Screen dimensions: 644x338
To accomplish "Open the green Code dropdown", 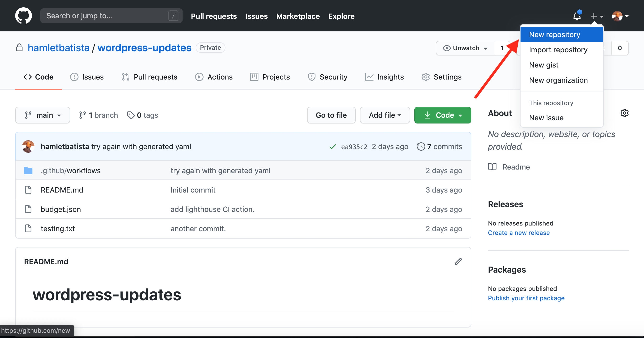I will pyautogui.click(x=443, y=115).
